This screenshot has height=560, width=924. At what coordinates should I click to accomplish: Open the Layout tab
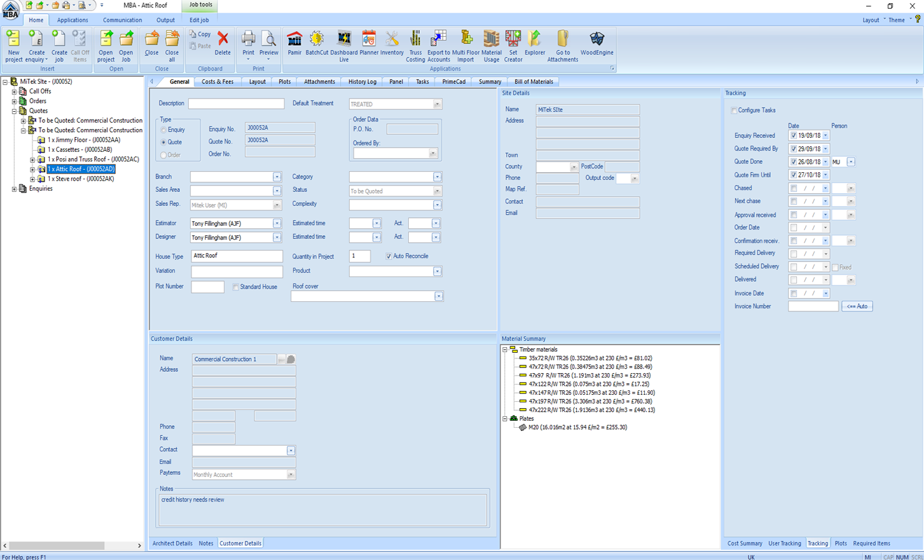point(258,82)
